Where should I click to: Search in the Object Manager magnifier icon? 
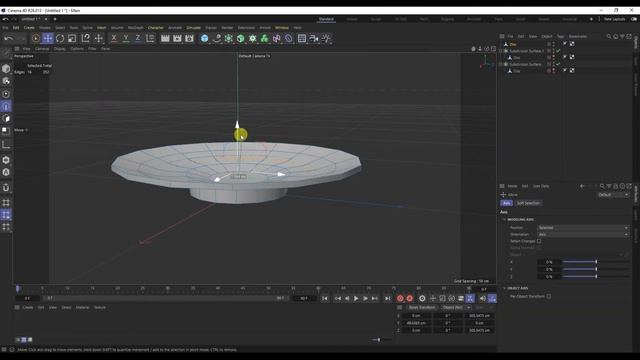tap(609, 36)
